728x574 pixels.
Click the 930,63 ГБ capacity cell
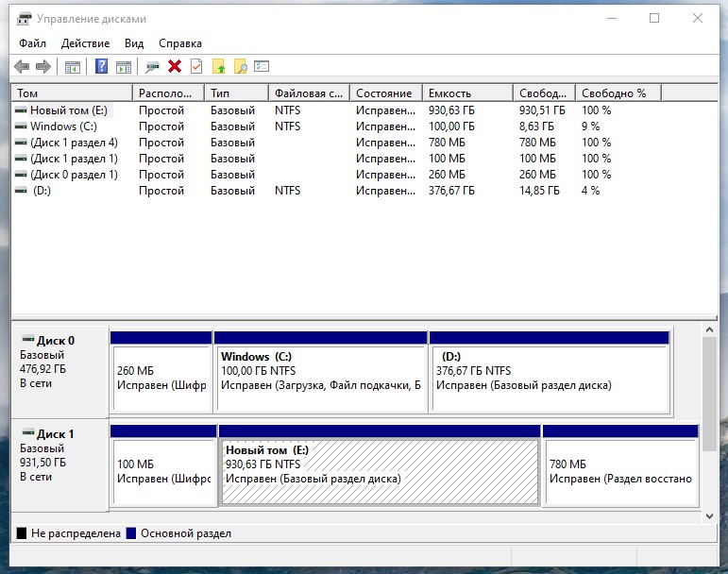pos(451,110)
